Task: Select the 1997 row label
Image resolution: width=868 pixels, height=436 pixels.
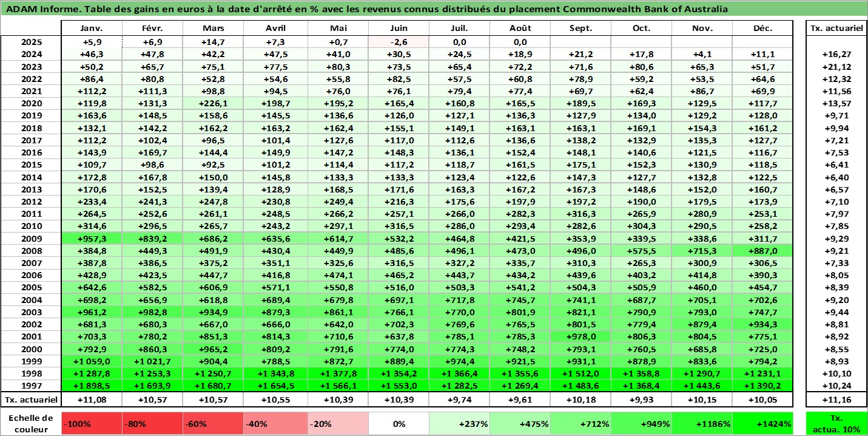Action: pos(31,386)
